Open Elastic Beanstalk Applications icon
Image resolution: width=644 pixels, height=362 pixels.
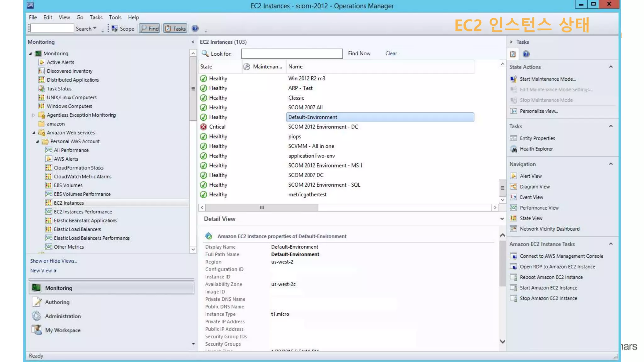click(x=48, y=221)
